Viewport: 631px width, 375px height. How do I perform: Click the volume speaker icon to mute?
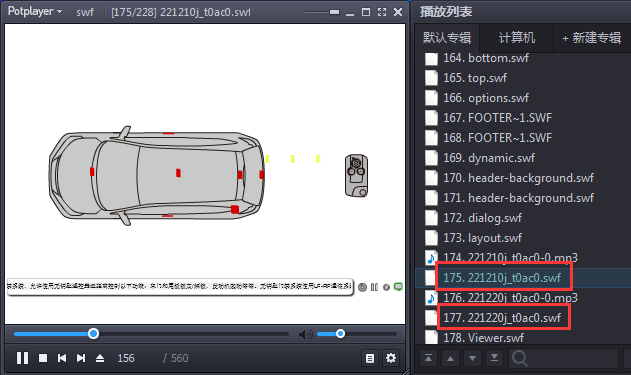pos(305,334)
